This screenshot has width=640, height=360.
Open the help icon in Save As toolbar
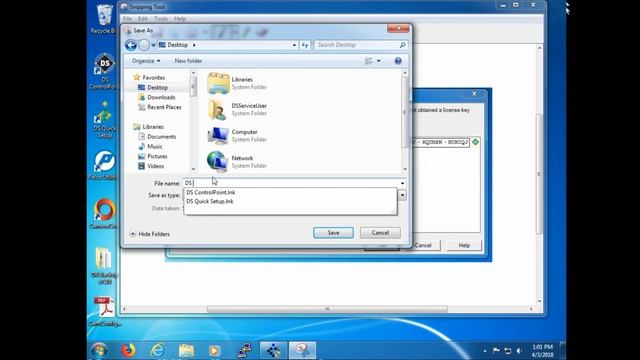398,61
